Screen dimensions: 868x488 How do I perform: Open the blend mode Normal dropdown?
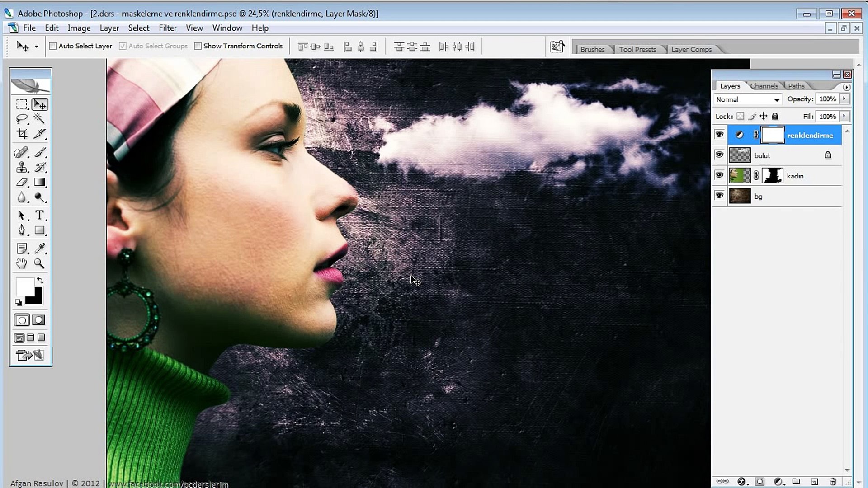point(748,99)
